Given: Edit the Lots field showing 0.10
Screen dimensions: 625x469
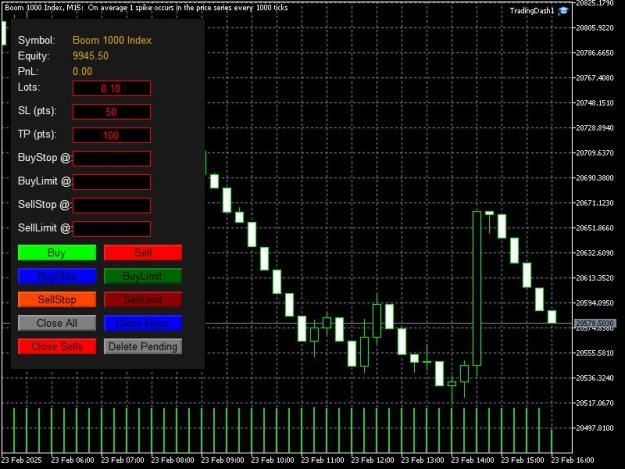Looking at the screenshot, I should (x=112, y=88).
